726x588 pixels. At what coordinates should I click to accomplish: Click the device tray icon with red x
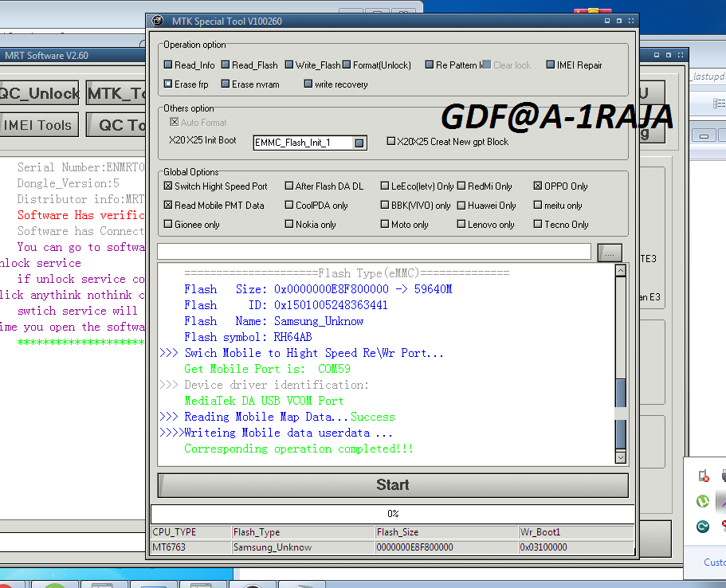[x=704, y=476]
